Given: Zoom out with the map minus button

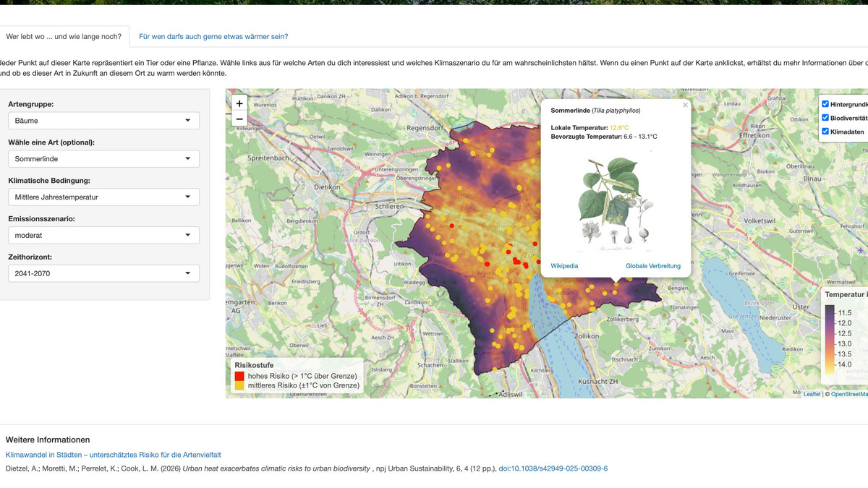Looking at the screenshot, I should (x=239, y=119).
